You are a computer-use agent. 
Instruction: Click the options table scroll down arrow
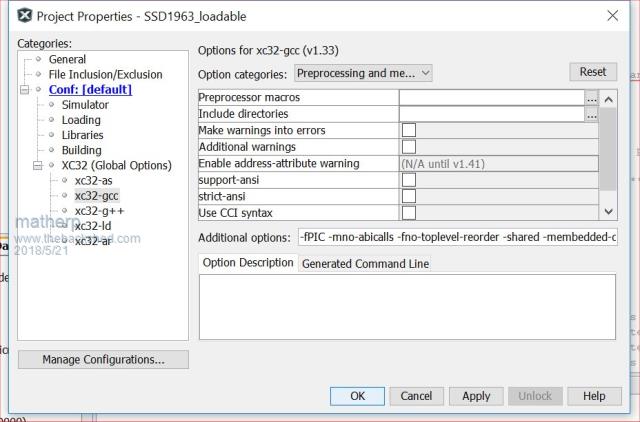pyautogui.click(x=608, y=211)
